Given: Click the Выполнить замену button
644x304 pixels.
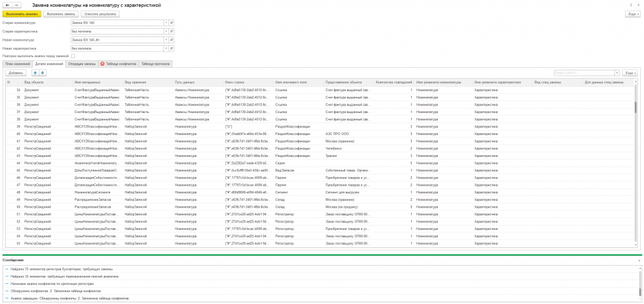Looking at the screenshot, I should coord(60,14).
